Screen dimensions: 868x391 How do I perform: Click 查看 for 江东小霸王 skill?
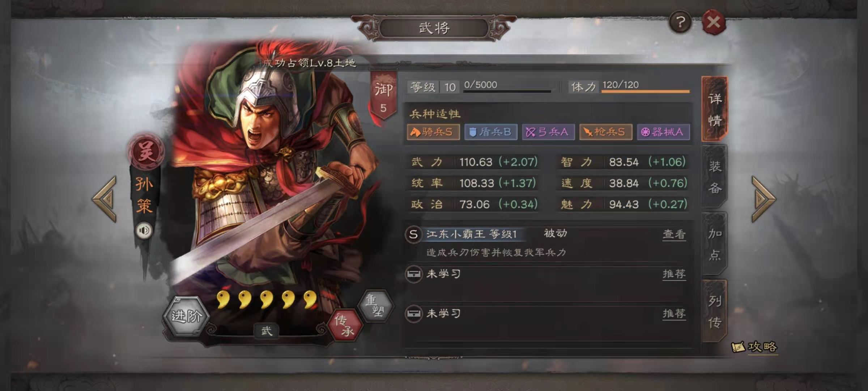(x=674, y=235)
